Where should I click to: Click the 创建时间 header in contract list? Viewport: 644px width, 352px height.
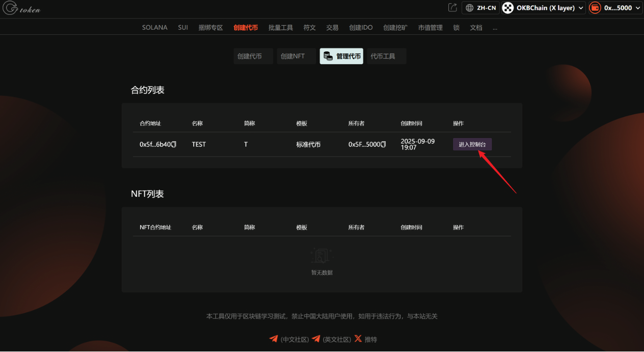tap(411, 123)
